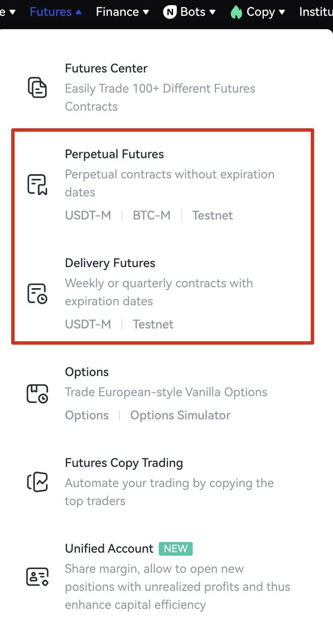Click the Perpetual Futures bookmark icon

[x=37, y=184]
